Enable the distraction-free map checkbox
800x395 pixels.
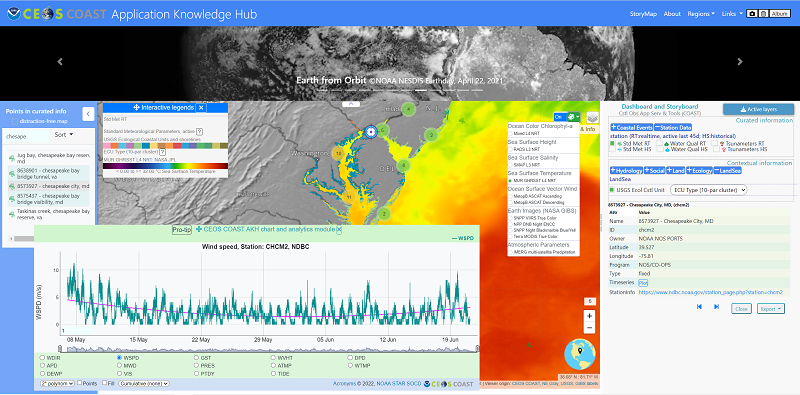pyautogui.click(x=14, y=121)
